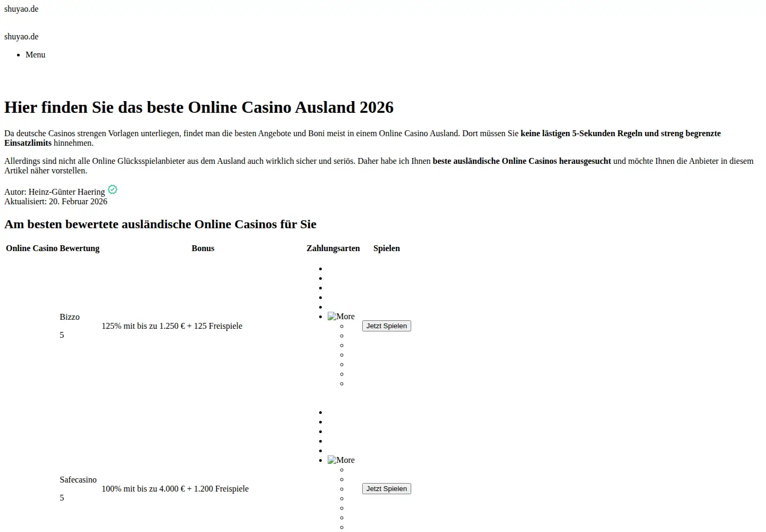Click the second shuyao.de text below header

click(21, 37)
